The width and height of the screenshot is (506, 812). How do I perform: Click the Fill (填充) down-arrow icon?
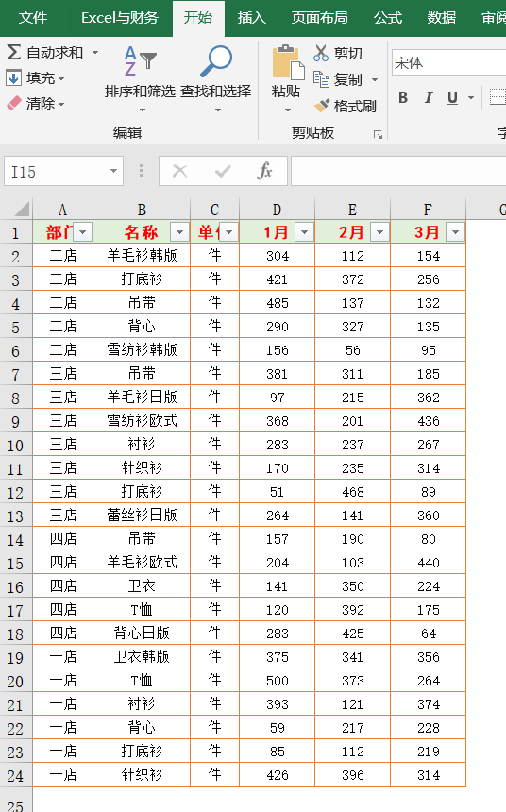click(13, 78)
